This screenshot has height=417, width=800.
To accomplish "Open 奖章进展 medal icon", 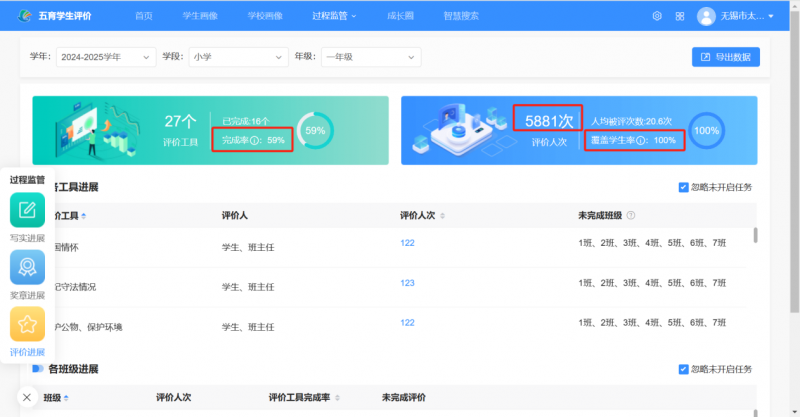I will 27,267.
